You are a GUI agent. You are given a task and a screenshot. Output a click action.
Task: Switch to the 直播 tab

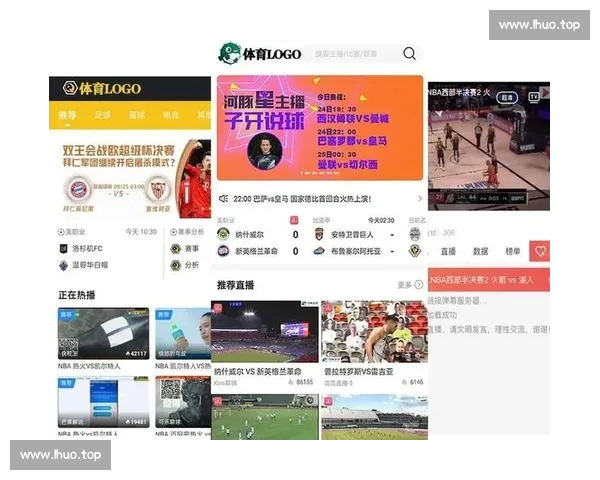[x=448, y=251]
